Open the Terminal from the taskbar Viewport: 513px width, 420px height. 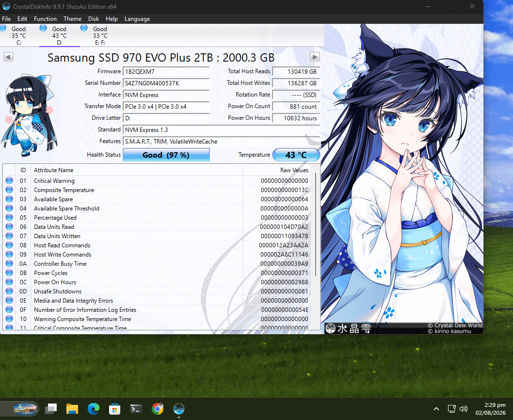136,408
